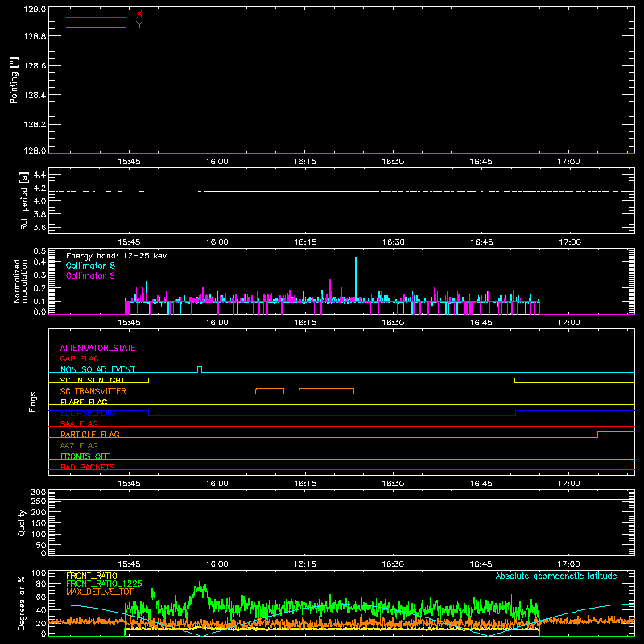Click the first raised SC_TRANSMITTER pulse
This screenshot has width=644, height=644.
click(270, 391)
